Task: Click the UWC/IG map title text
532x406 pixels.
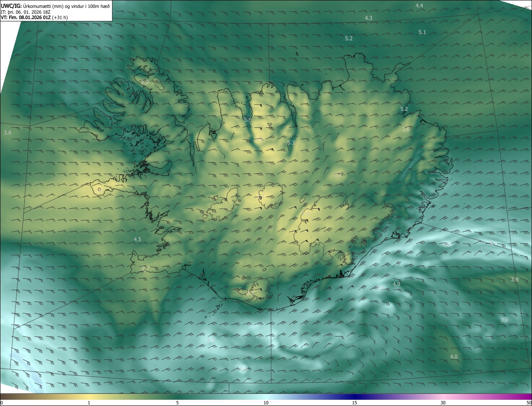Action: (55, 5)
